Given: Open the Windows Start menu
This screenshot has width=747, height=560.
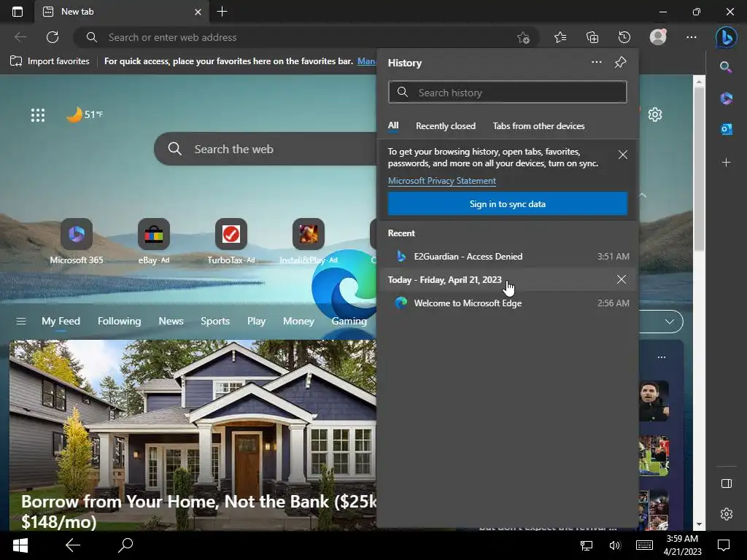Looking at the screenshot, I should pyautogui.click(x=20, y=545).
